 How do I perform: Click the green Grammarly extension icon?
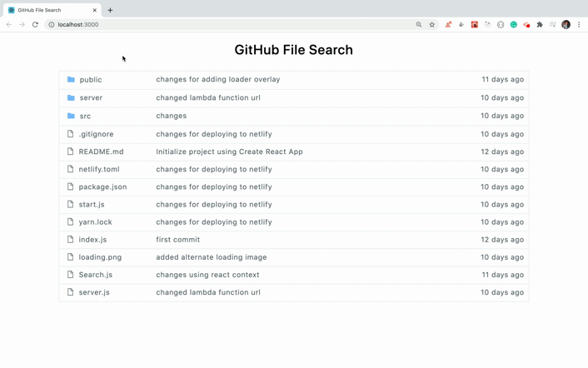click(x=514, y=25)
